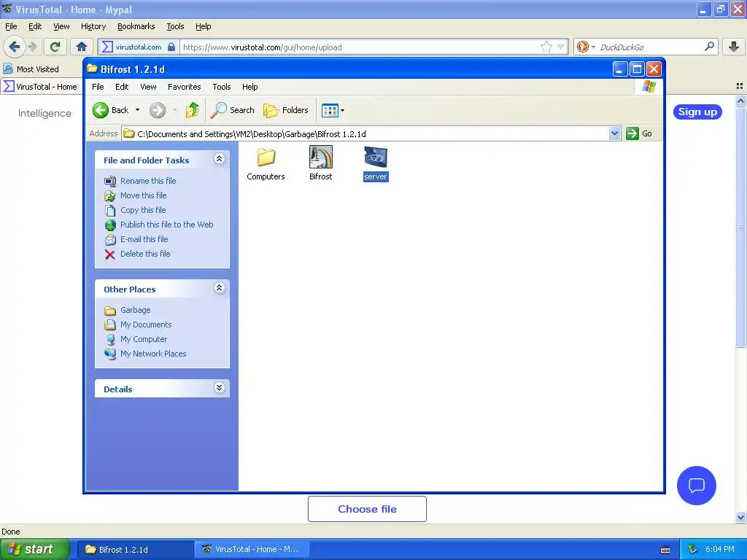Click Rename this file
This screenshot has width=747, height=560.
click(x=148, y=181)
